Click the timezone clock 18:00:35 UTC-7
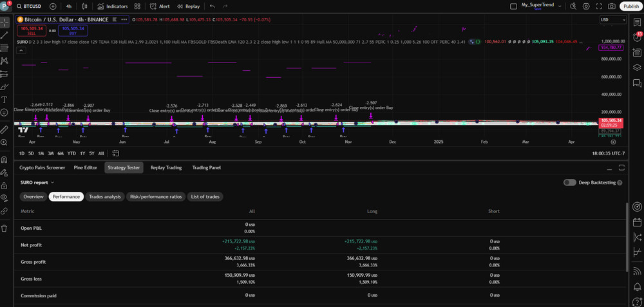 pos(607,153)
